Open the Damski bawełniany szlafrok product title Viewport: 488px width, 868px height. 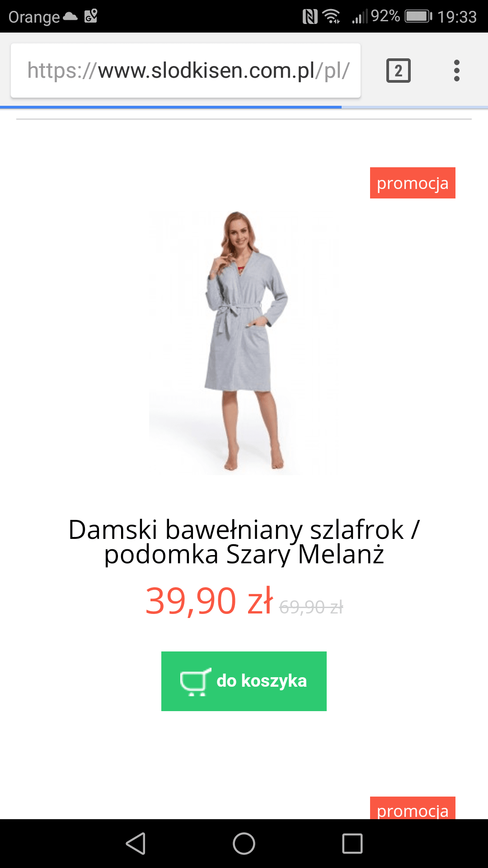[x=244, y=542]
